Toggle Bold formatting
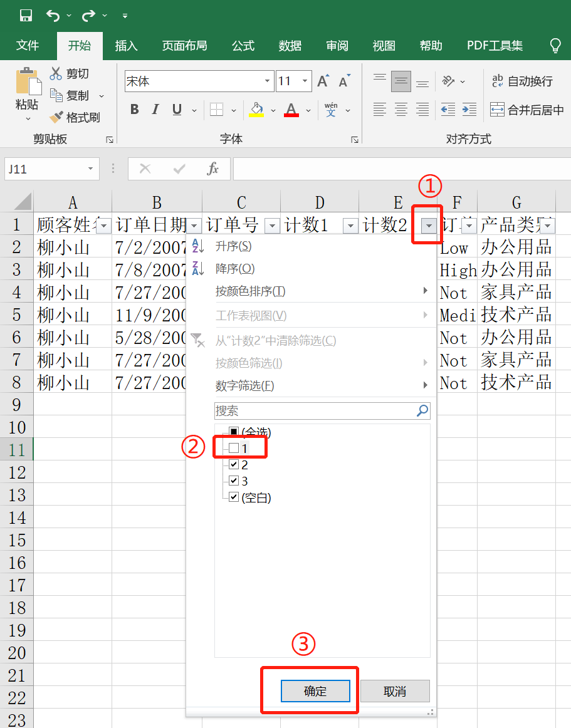Viewport: 571px width, 728px height. [135, 110]
